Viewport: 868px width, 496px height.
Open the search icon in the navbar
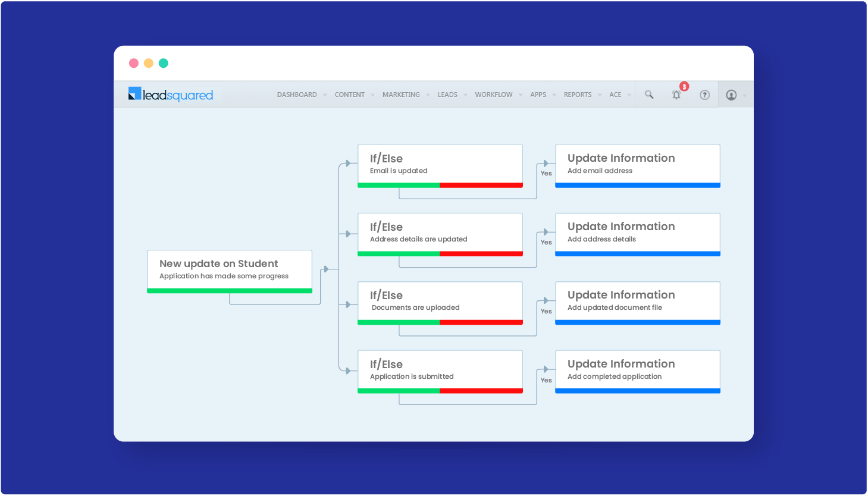tap(649, 94)
